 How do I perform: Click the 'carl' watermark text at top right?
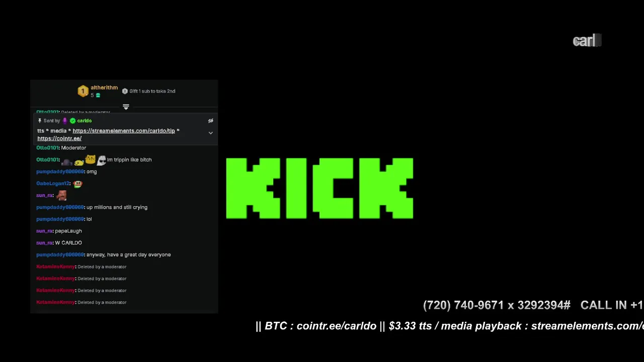[x=584, y=41]
